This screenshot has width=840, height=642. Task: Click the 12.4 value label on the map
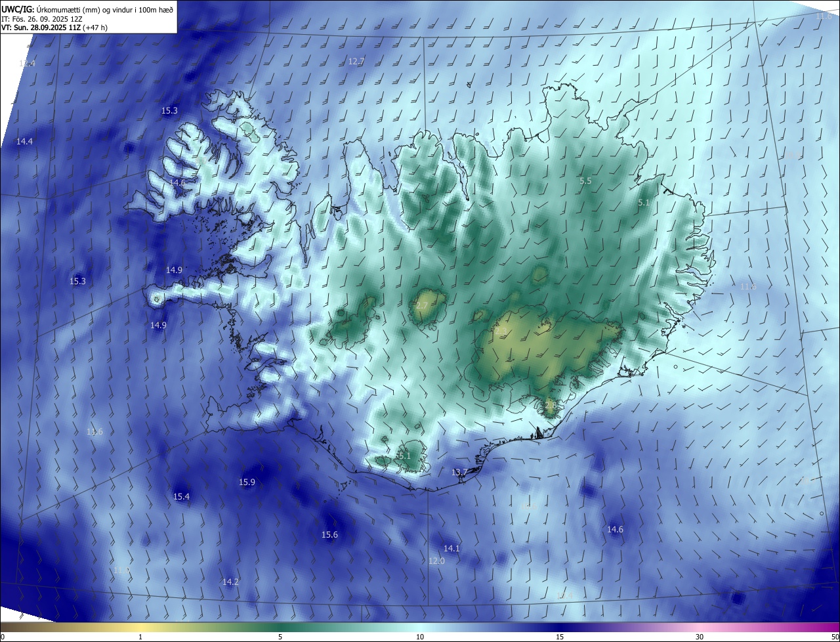click(x=27, y=63)
